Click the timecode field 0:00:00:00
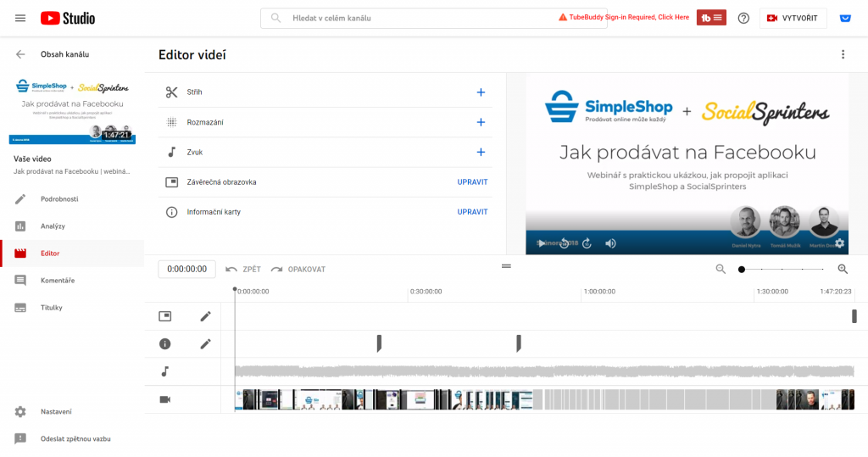This screenshot has height=457, width=868. tap(187, 270)
